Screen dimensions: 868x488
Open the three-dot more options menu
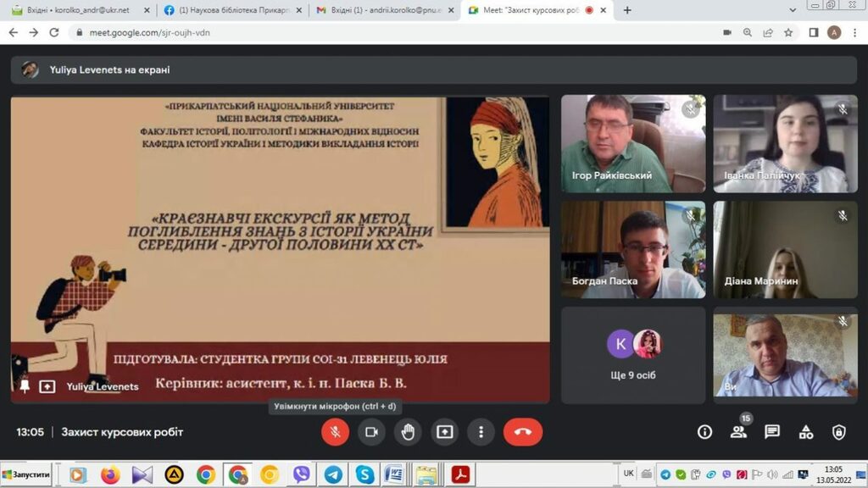[481, 432]
